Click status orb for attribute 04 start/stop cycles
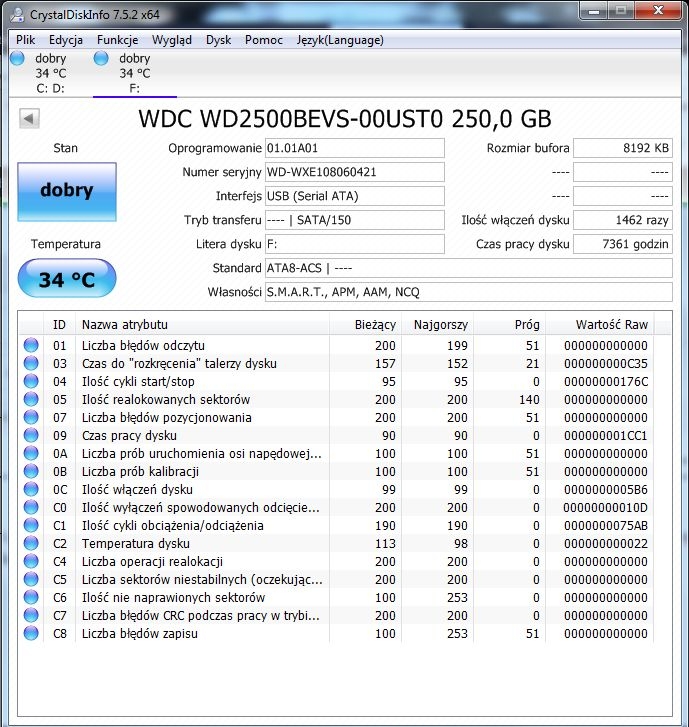This screenshot has height=727, width=689. click(31, 381)
